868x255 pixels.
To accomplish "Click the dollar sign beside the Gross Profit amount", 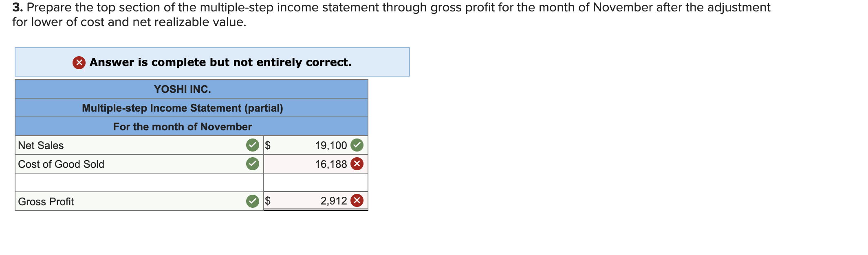I will pos(268,201).
